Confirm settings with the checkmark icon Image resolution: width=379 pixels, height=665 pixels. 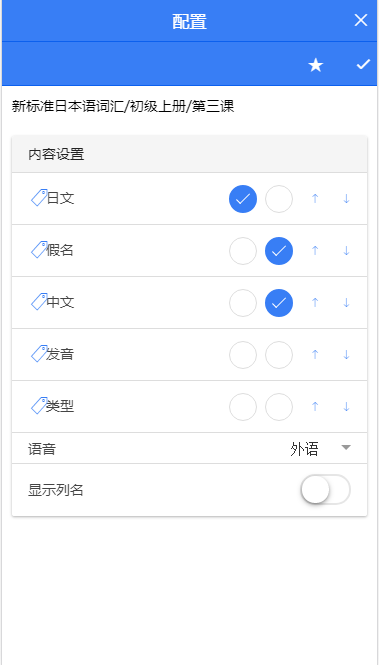click(x=363, y=64)
